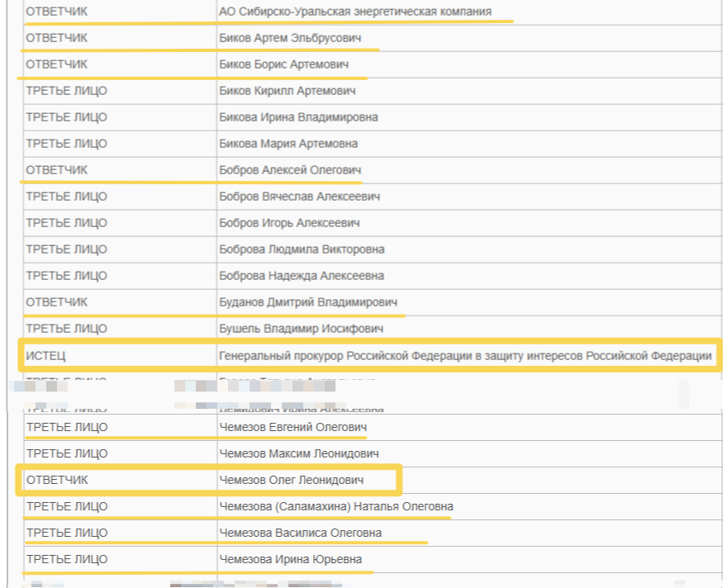Click the name 'Биков Артем Эльбрусович'

tap(290, 38)
